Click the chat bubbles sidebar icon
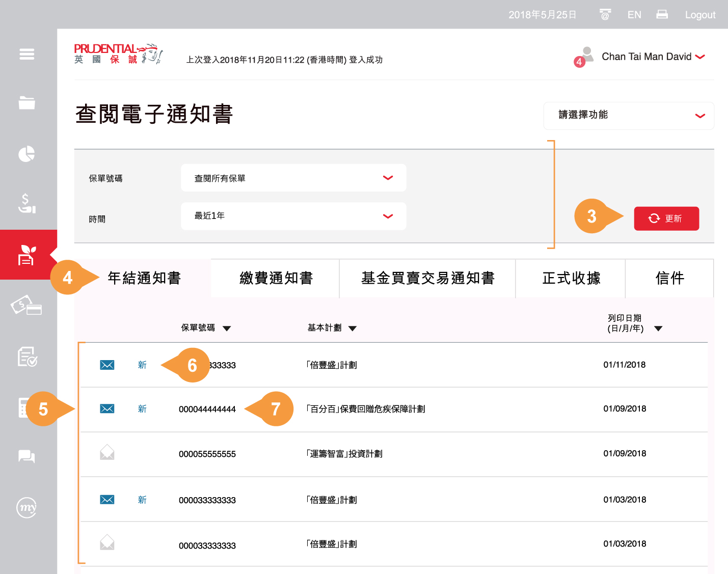728x574 pixels. 27,456
